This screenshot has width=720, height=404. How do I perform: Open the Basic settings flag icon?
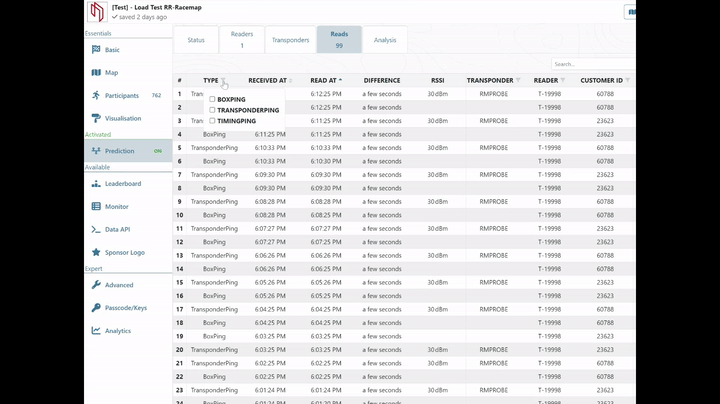pyautogui.click(x=95, y=49)
